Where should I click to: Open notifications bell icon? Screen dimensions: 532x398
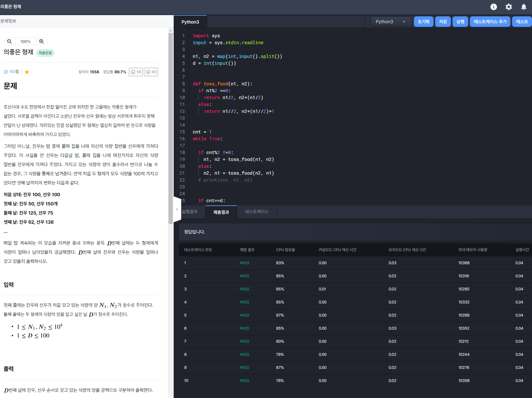click(x=523, y=7)
